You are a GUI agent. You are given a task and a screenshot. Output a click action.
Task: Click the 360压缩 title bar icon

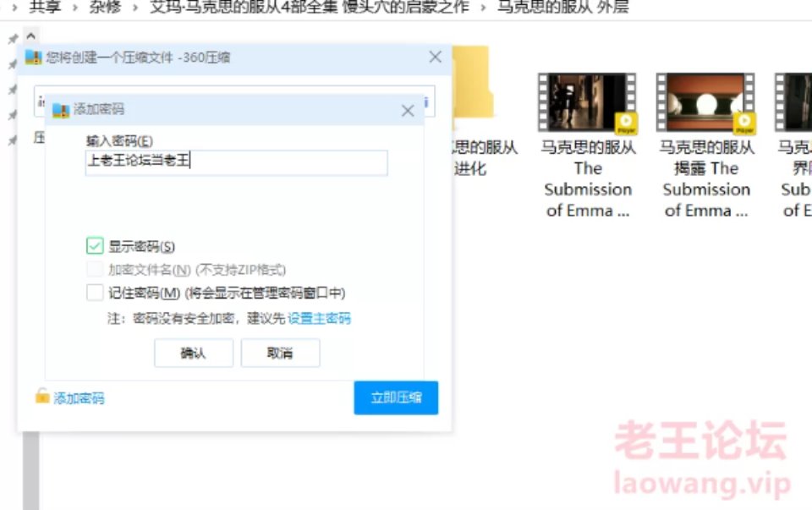click(x=33, y=57)
